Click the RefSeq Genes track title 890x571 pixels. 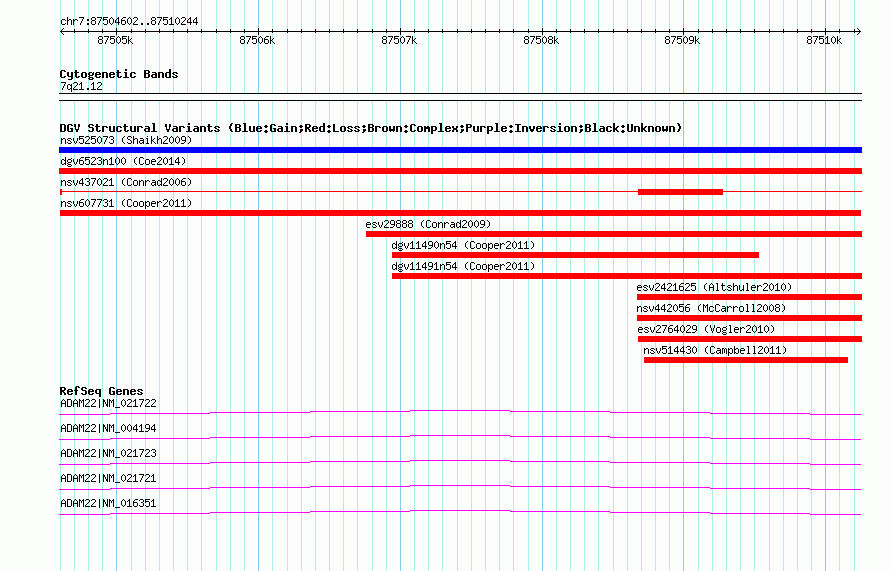(x=101, y=391)
